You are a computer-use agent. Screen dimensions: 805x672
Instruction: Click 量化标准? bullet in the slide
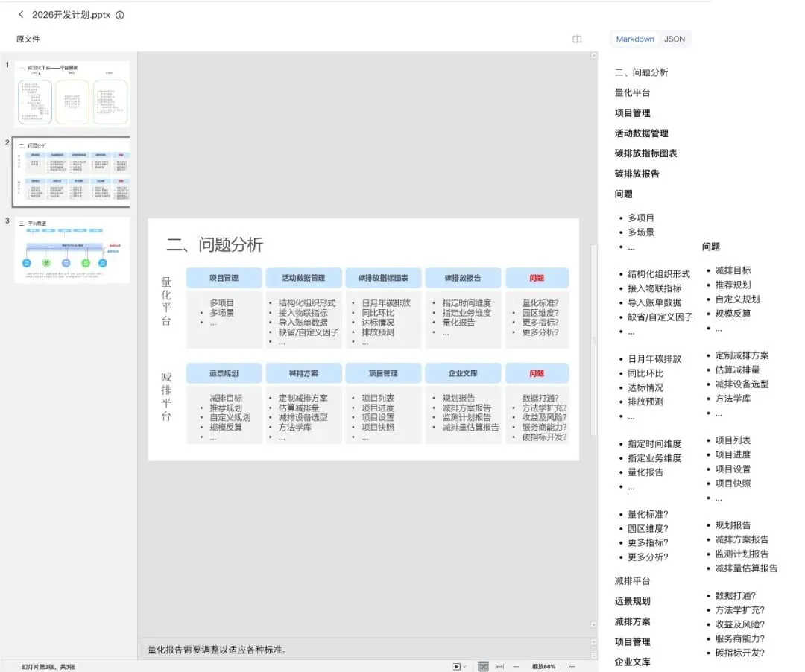click(x=540, y=303)
